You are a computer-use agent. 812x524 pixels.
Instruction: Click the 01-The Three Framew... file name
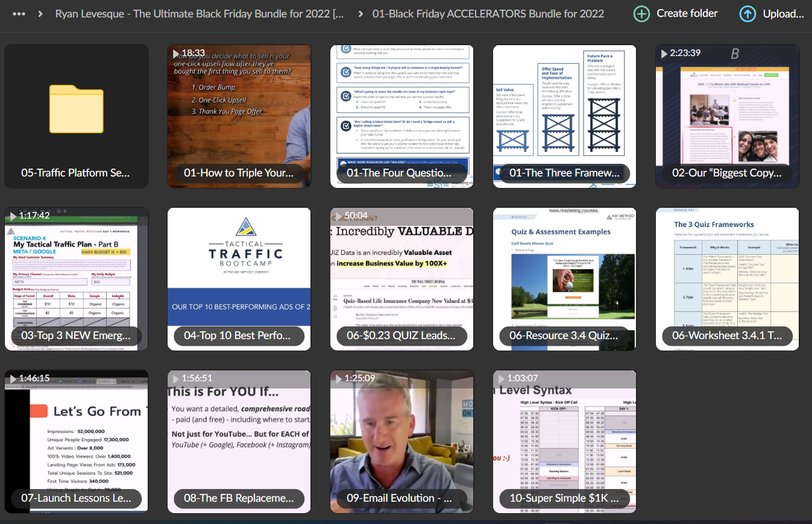click(x=564, y=173)
